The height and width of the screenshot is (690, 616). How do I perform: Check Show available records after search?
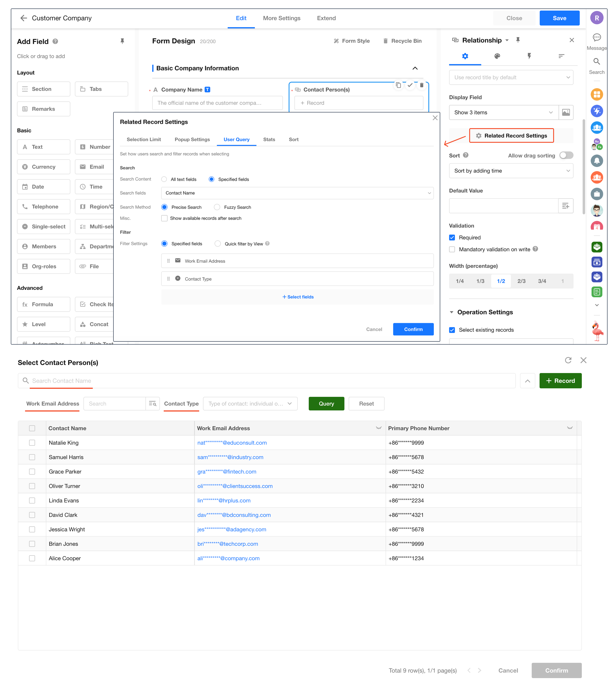click(165, 218)
